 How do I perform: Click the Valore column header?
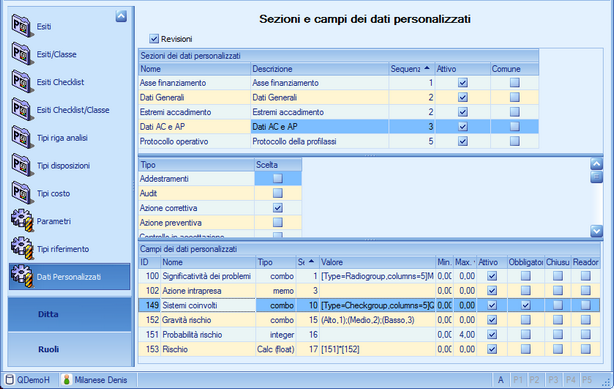[x=377, y=262]
